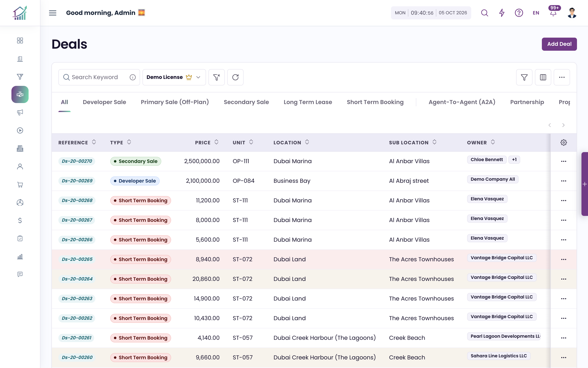Click the lightning bolt quick actions icon

[502, 13]
